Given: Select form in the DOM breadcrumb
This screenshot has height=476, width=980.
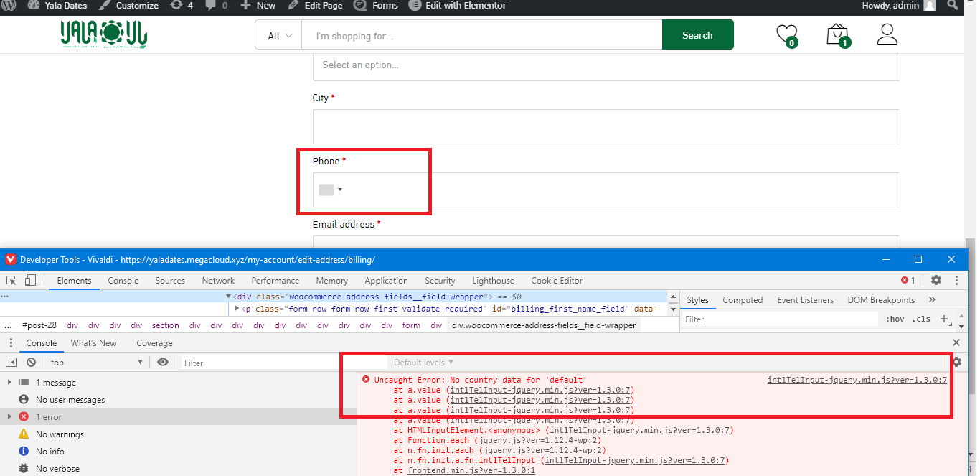Looking at the screenshot, I should [411, 325].
